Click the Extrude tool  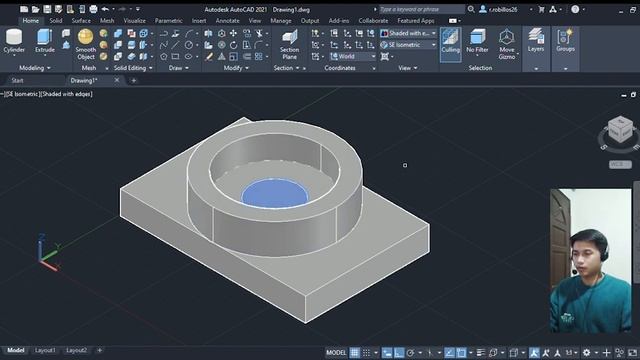[x=45, y=41]
